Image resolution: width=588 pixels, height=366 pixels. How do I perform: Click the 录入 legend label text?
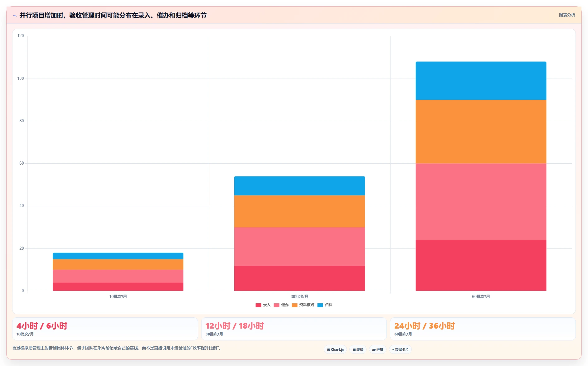pyautogui.click(x=267, y=305)
